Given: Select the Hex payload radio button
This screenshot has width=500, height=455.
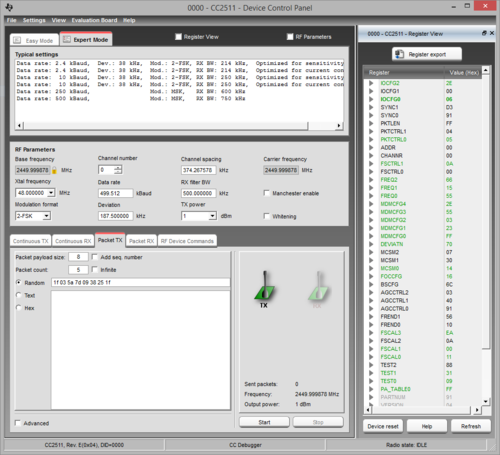Looking at the screenshot, I should coord(19,308).
